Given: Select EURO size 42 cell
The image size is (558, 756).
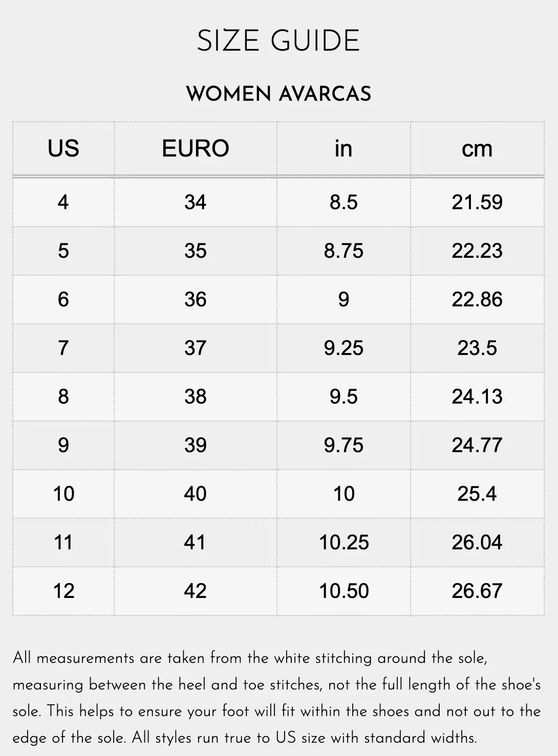Looking at the screenshot, I should coord(196,591).
